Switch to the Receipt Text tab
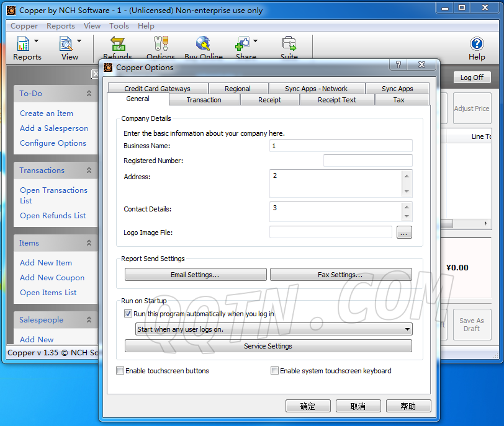This screenshot has width=504, height=426. (337, 100)
